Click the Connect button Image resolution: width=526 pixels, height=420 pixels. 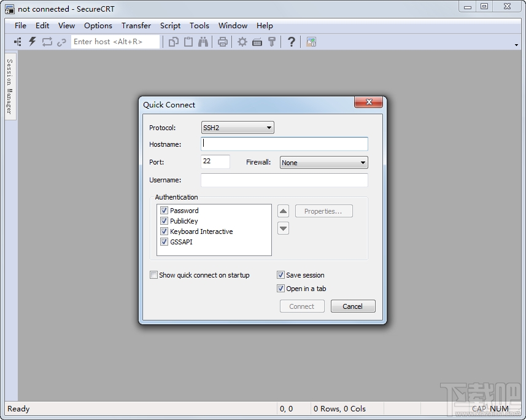click(302, 306)
